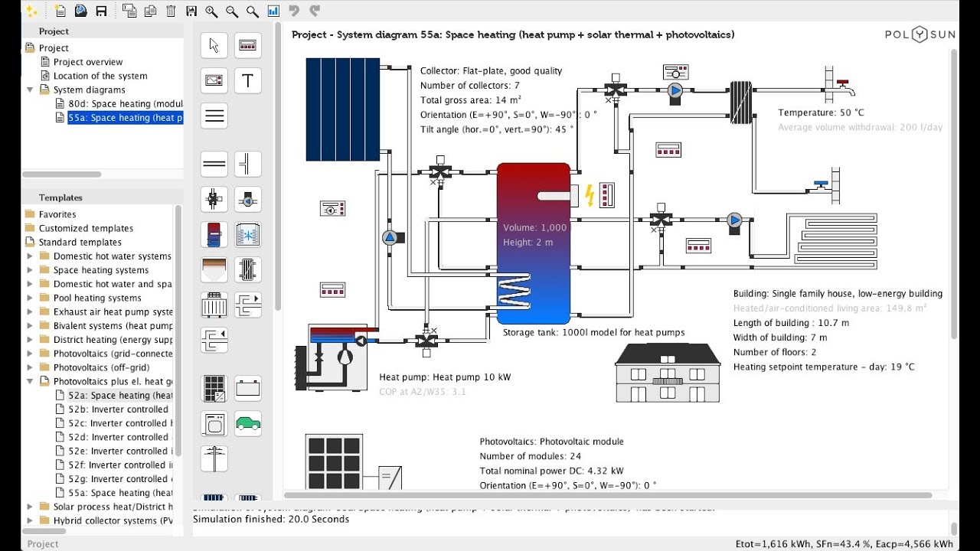Click the photovoltaic array in diagram
Image resolution: width=980 pixels, height=551 pixels.
[334, 462]
